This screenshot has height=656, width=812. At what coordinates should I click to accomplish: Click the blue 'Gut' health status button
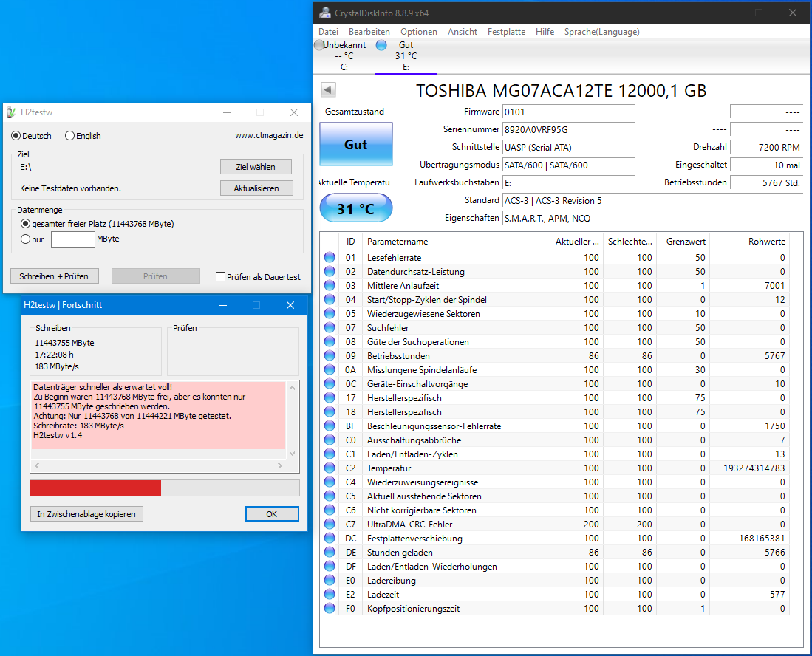356,145
